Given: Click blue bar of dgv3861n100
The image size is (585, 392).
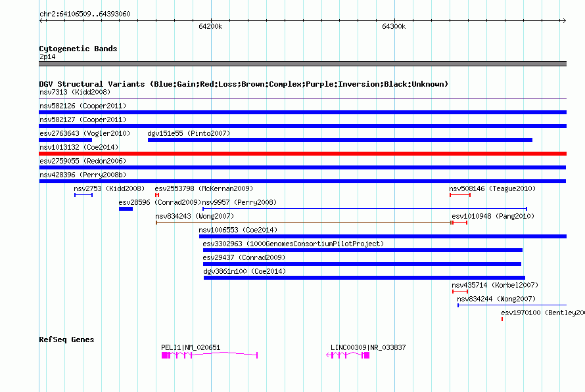Looking at the screenshot, I should 365,278.
